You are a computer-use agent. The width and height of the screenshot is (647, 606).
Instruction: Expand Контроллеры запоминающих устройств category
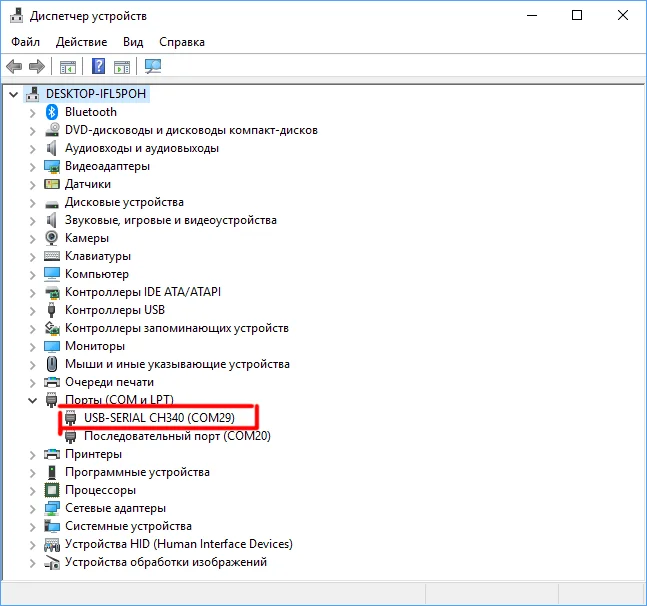pyautogui.click(x=33, y=329)
